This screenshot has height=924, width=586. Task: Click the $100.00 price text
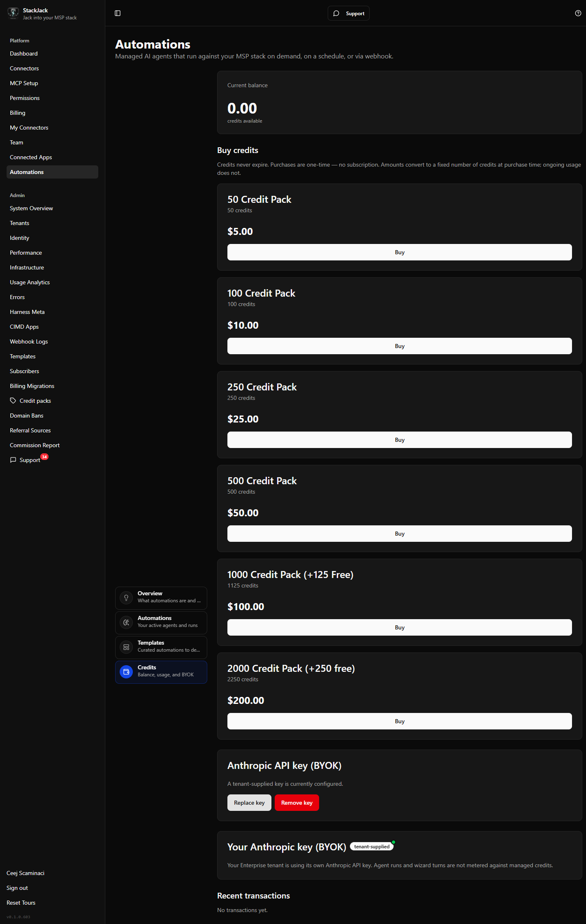[x=246, y=606]
